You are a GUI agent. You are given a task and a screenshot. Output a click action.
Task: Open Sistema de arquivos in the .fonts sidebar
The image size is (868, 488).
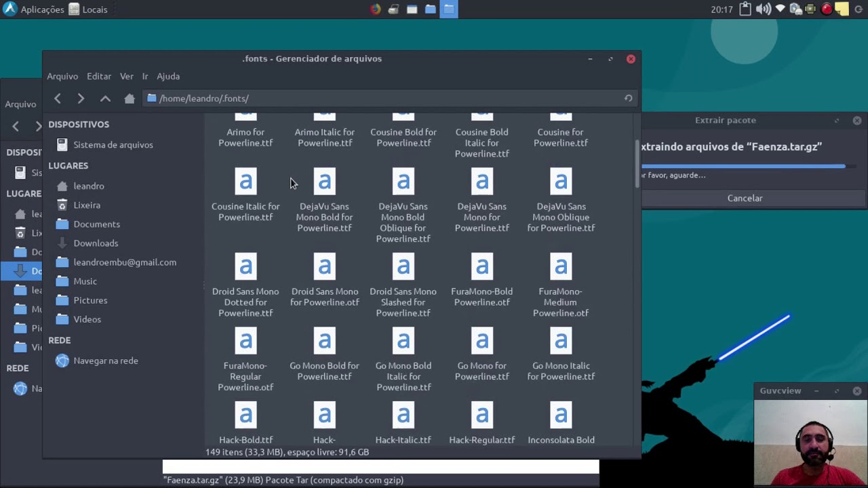[105, 144]
